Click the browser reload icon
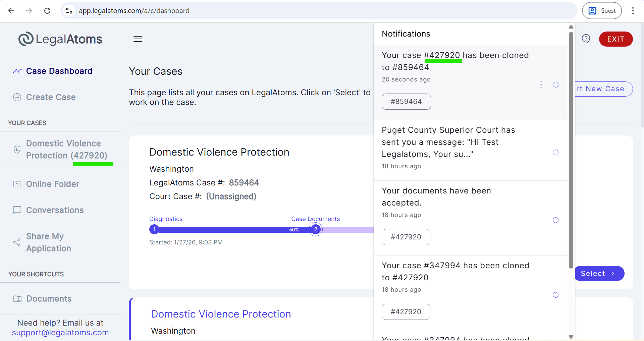 (47, 11)
